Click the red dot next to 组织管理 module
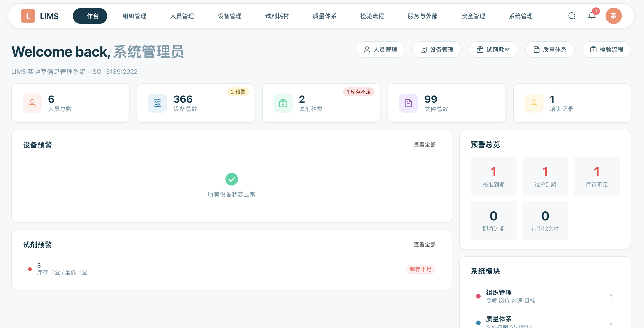Image resolution: width=644 pixels, height=328 pixels. 478,296
